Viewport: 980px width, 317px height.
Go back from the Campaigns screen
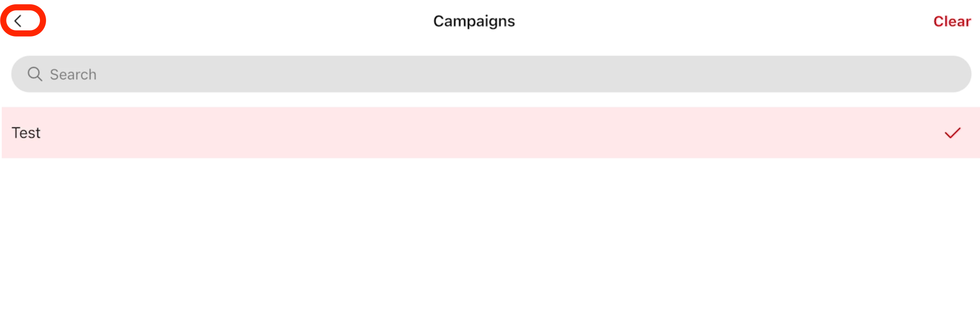coord(18,21)
